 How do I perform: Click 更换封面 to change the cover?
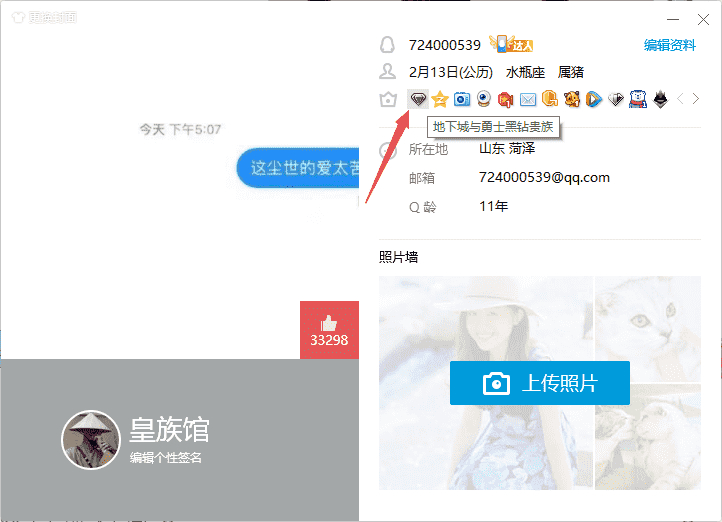[x=44, y=17]
